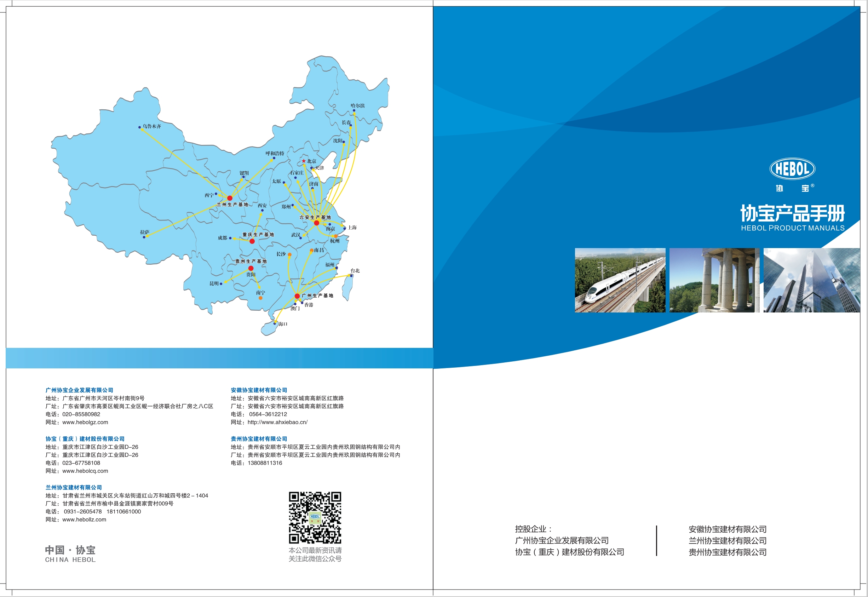Select the blue heading 安徽协宝建材有限公司
This screenshot has height=597, width=868.
(x=259, y=390)
